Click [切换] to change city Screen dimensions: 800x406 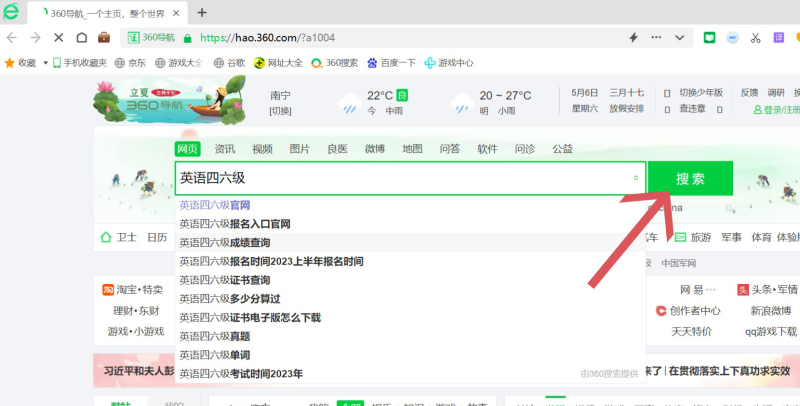pyautogui.click(x=280, y=111)
